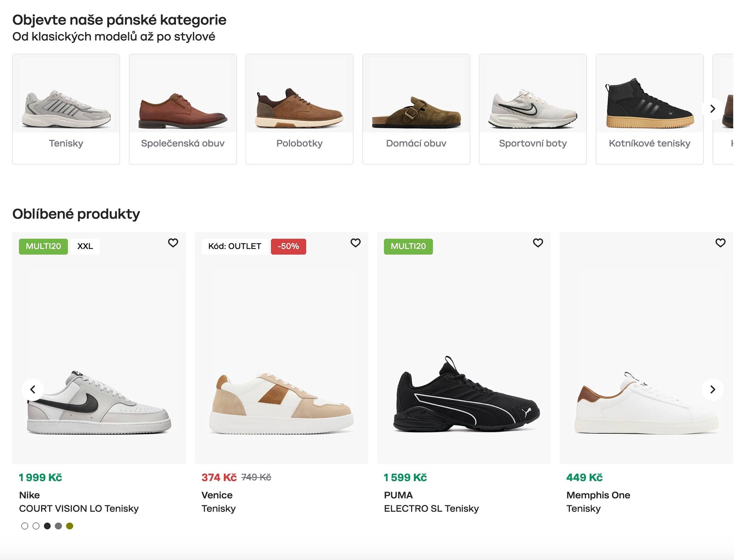Go to previous favorite products with left arrow

(x=33, y=389)
